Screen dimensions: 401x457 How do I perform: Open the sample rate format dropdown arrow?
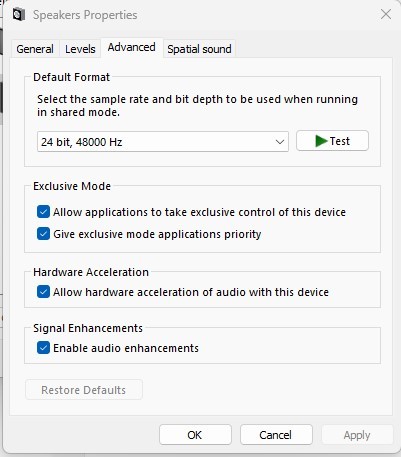280,142
